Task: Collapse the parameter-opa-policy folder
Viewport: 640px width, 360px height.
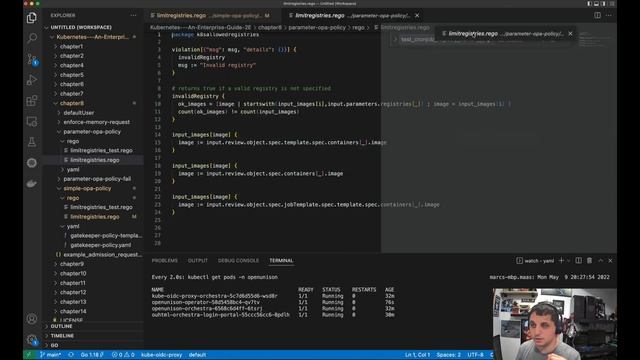Action: click(x=93, y=132)
